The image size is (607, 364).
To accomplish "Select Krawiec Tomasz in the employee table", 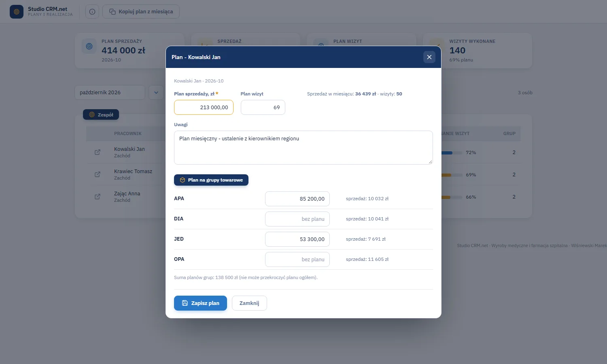I will point(133,171).
